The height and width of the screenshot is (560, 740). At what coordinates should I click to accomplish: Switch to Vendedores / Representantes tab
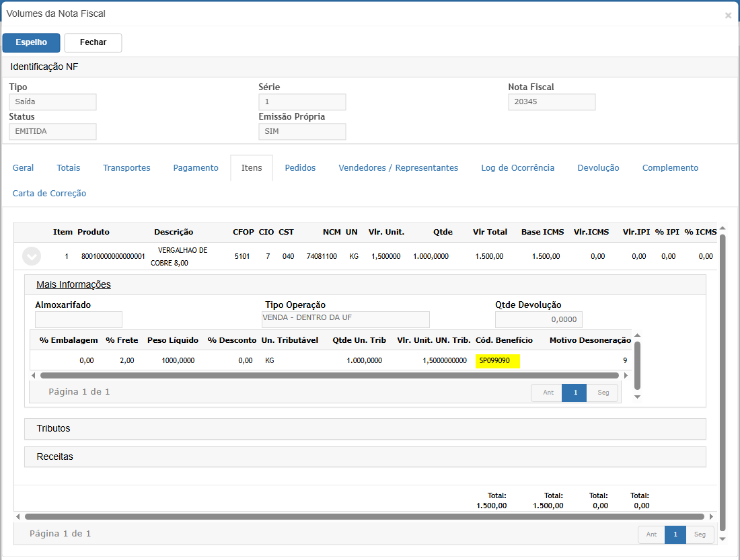pos(398,168)
